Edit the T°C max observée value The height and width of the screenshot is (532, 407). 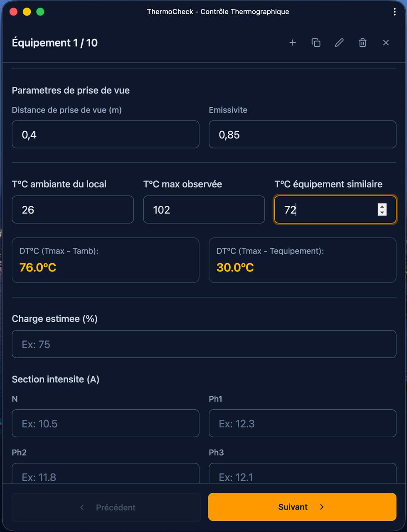204,209
